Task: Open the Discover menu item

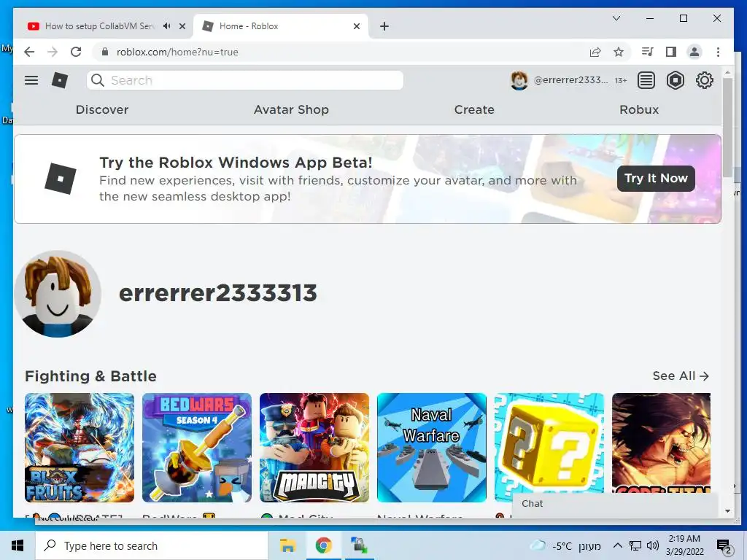Action: click(x=102, y=109)
